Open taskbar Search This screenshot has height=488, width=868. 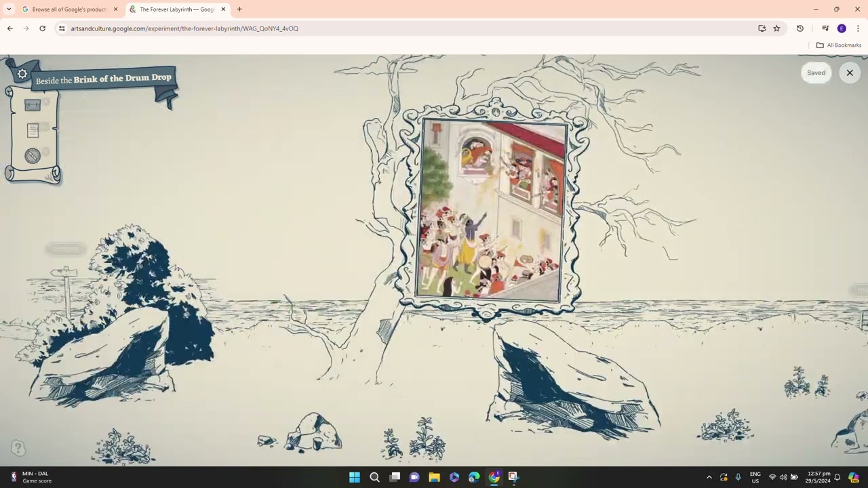click(x=374, y=477)
